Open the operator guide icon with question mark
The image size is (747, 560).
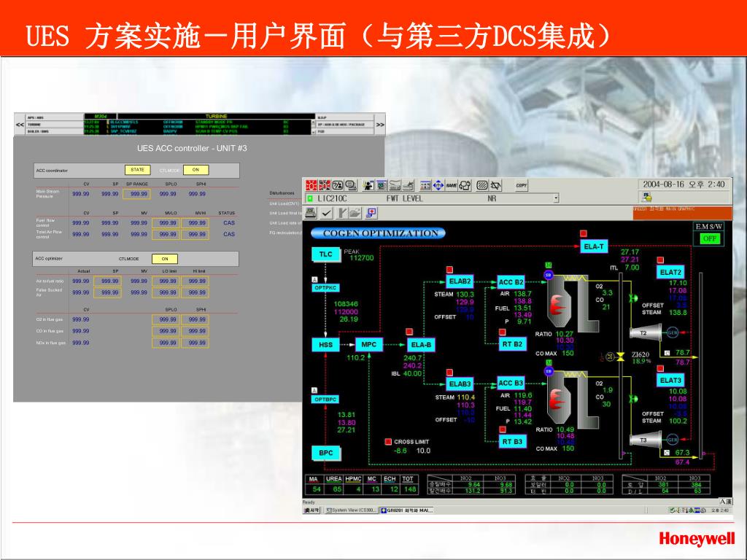[x=338, y=185]
